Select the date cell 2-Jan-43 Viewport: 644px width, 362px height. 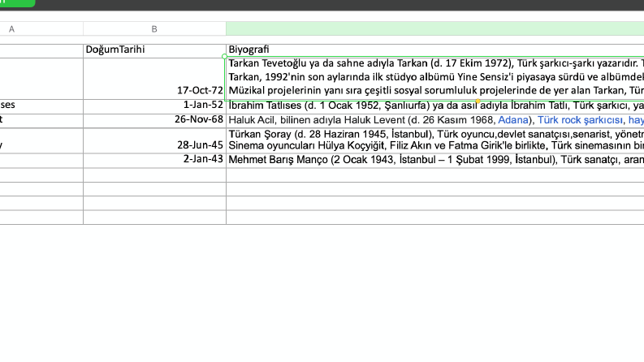(154, 161)
